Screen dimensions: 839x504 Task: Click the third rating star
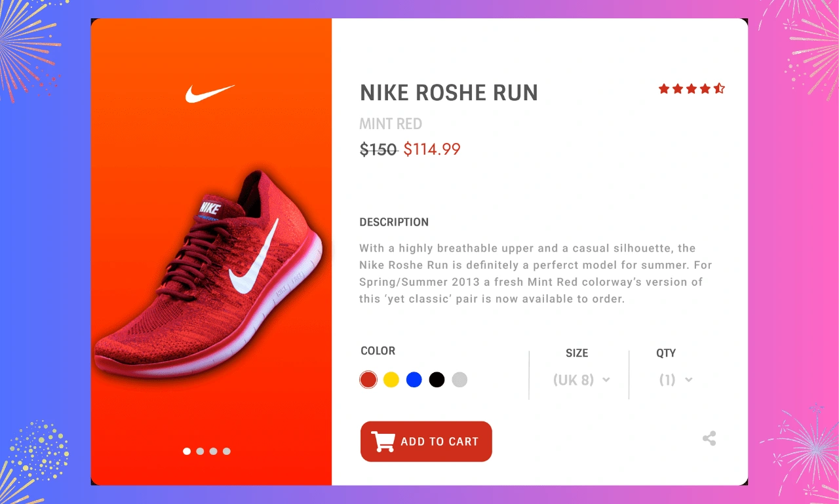(692, 88)
